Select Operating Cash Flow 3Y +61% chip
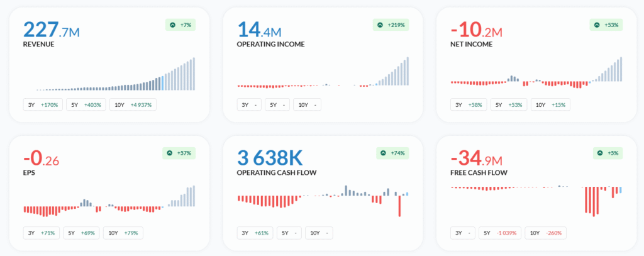Image resolution: width=644 pixels, height=256 pixels. point(255,233)
